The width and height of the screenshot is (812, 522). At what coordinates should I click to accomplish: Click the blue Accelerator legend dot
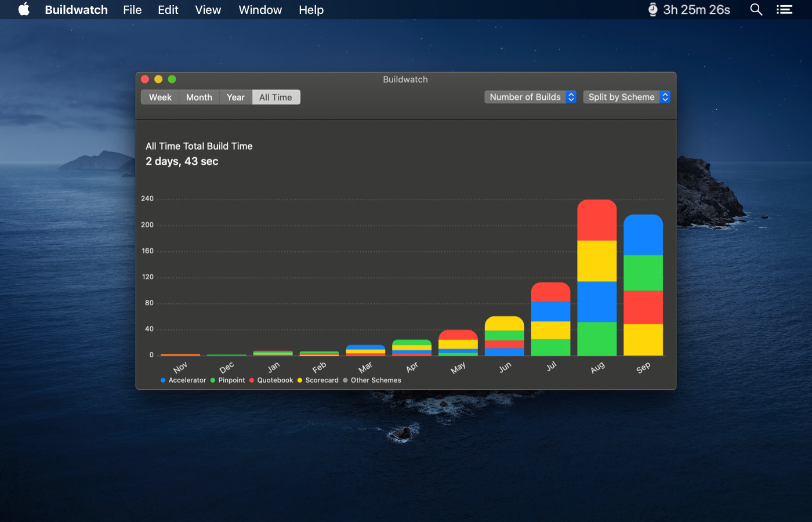[163, 380]
